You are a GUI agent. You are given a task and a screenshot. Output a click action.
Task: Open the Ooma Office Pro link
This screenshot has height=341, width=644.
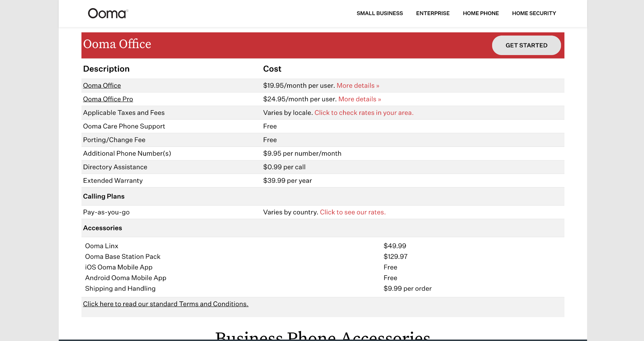tap(108, 99)
